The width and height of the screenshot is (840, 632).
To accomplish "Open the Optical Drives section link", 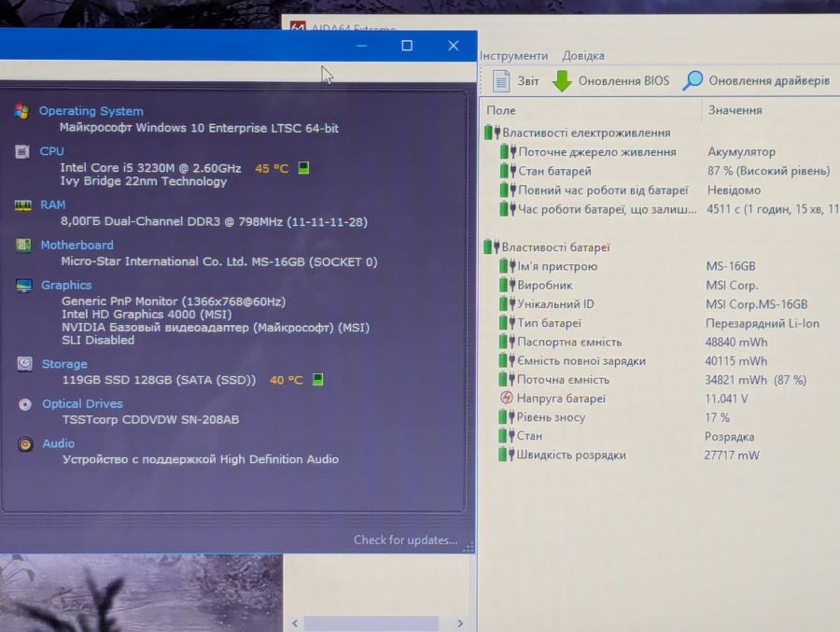I will 82,403.
